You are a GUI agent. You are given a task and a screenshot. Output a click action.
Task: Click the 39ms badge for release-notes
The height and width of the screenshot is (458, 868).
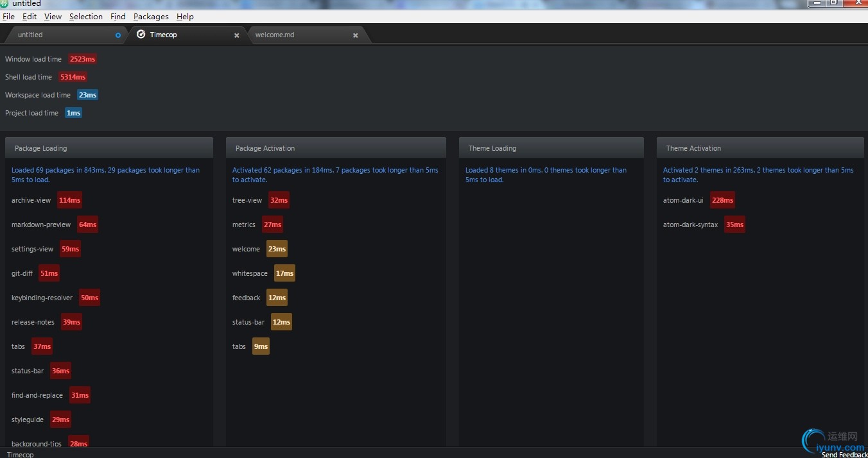71,322
